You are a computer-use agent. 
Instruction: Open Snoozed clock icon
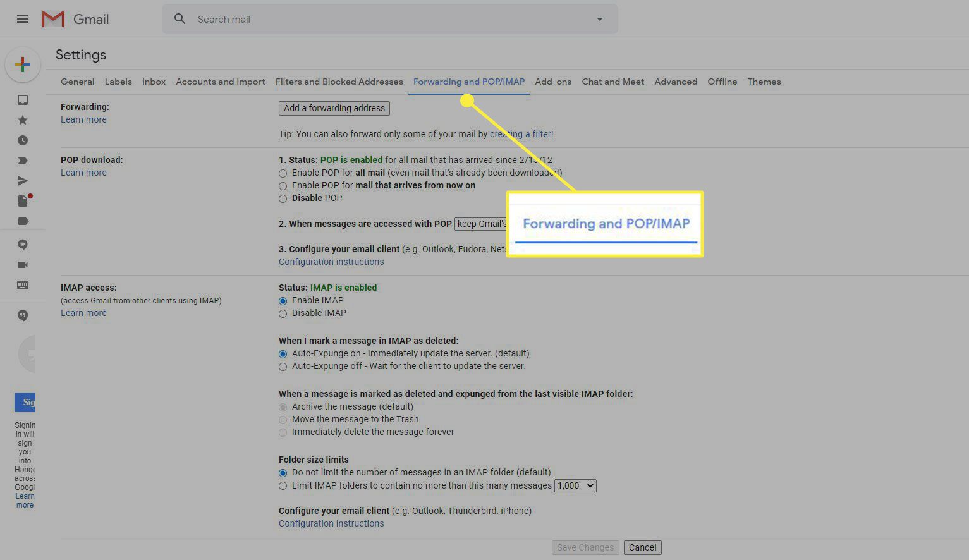[x=23, y=140]
